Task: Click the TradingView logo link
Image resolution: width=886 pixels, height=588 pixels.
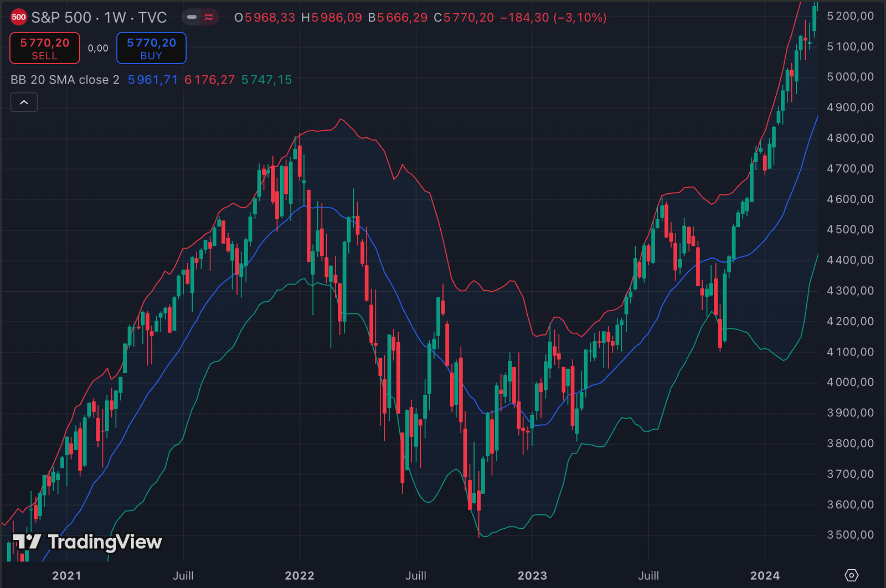Action: coord(87,541)
